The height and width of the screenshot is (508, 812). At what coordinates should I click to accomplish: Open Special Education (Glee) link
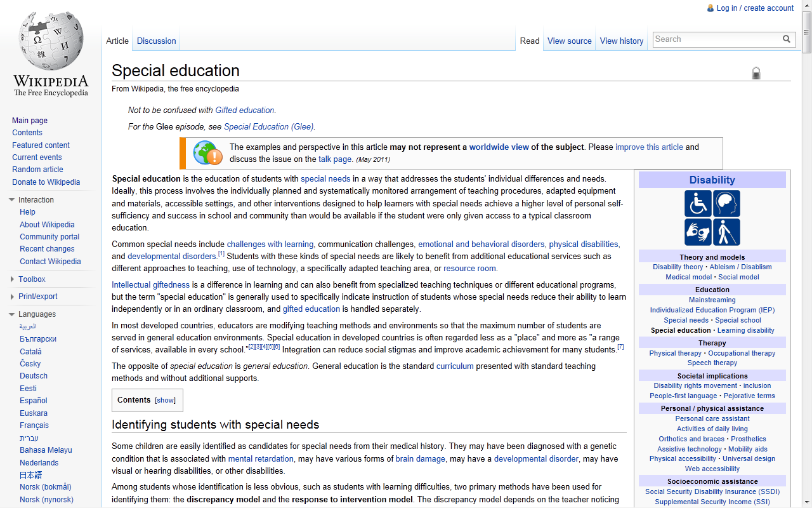[269, 127]
